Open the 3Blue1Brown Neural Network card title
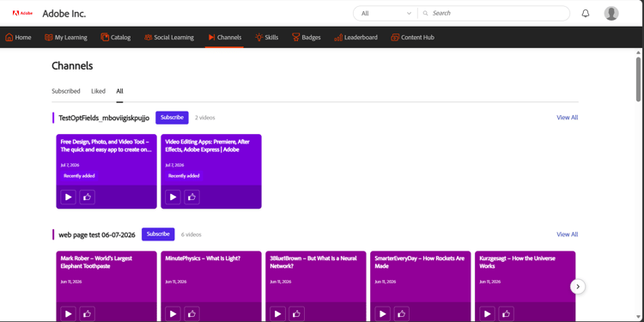Image resolution: width=644 pixels, height=322 pixels. [313, 262]
